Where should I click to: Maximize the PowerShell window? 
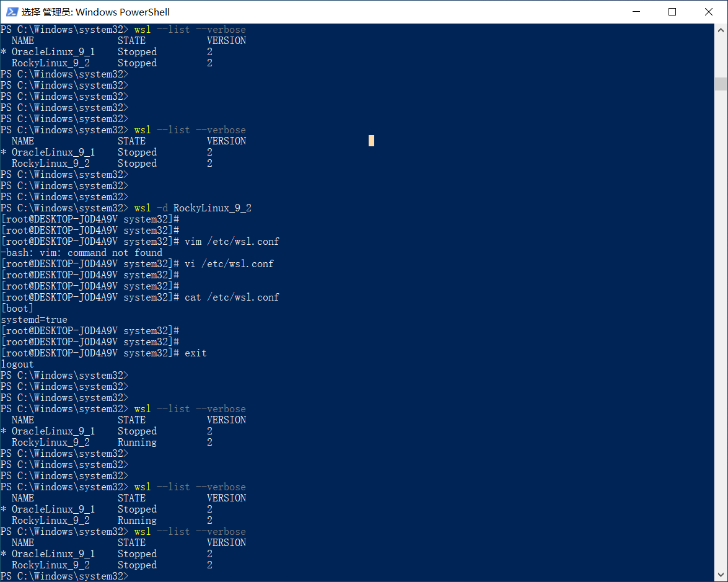pos(672,12)
